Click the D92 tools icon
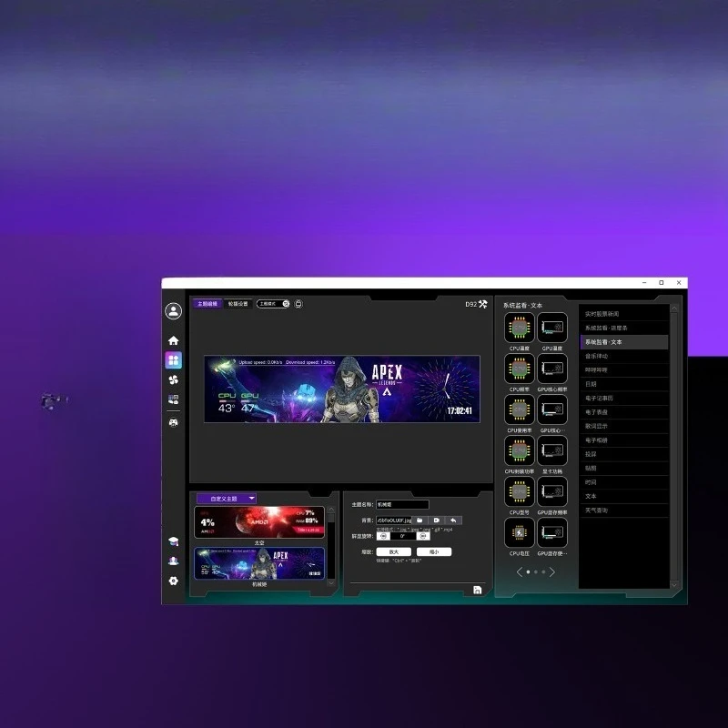The width and height of the screenshot is (728, 728). click(483, 304)
